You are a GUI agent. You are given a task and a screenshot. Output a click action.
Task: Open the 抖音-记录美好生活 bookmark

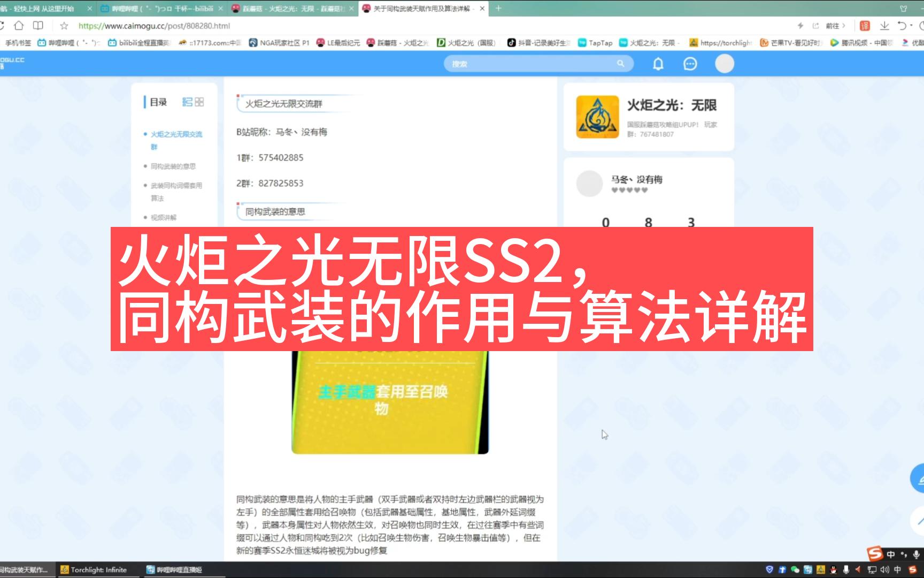[x=538, y=43]
